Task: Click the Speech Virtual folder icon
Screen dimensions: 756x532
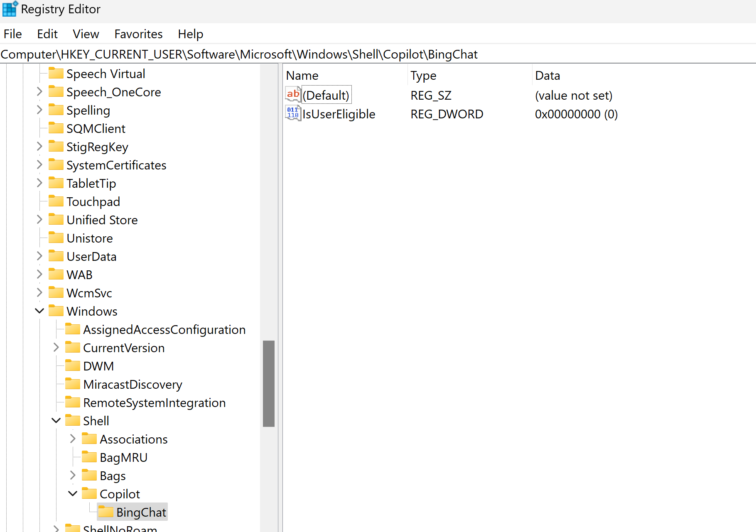Action: pyautogui.click(x=56, y=74)
